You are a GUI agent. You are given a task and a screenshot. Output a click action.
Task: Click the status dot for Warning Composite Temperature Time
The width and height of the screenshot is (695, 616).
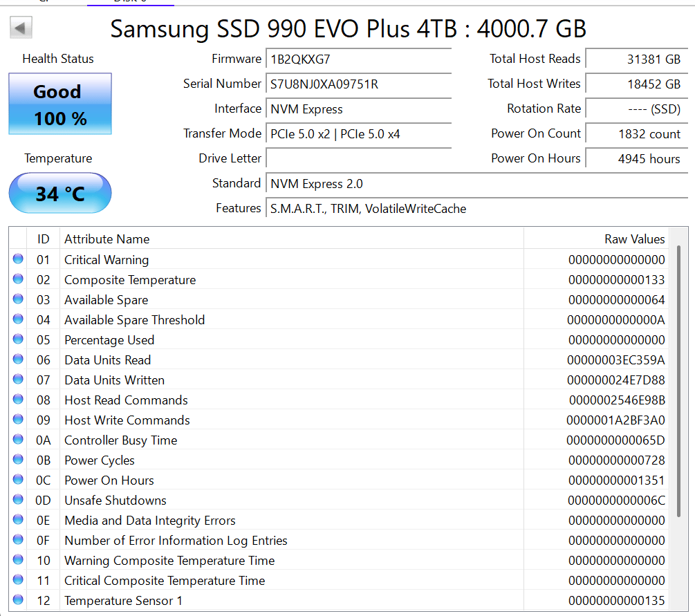18,559
